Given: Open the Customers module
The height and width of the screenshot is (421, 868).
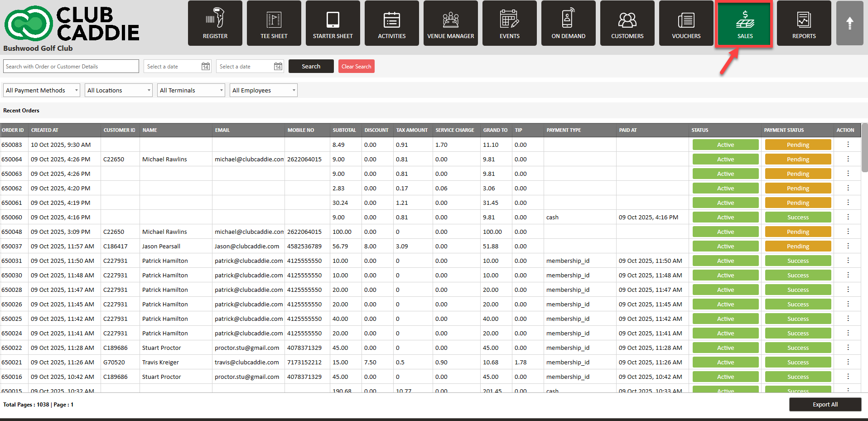Looking at the screenshot, I should (x=627, y=24).
